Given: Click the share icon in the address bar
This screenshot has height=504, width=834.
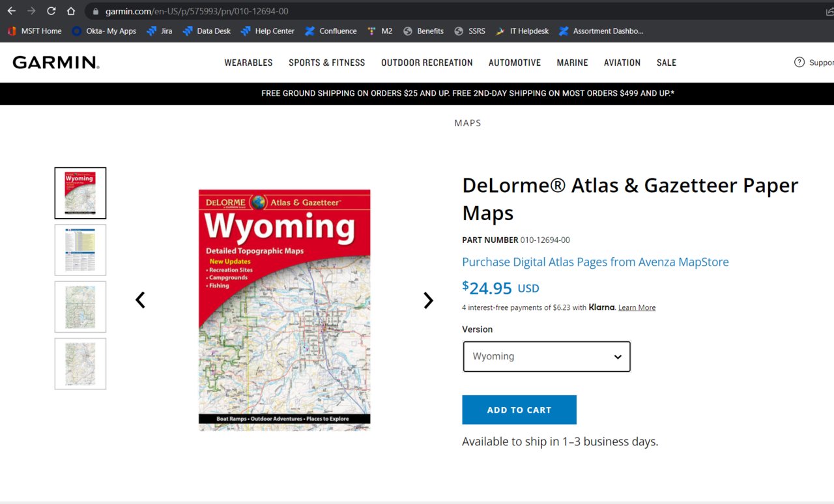Looking at the screenshot, I should point(829,11).
